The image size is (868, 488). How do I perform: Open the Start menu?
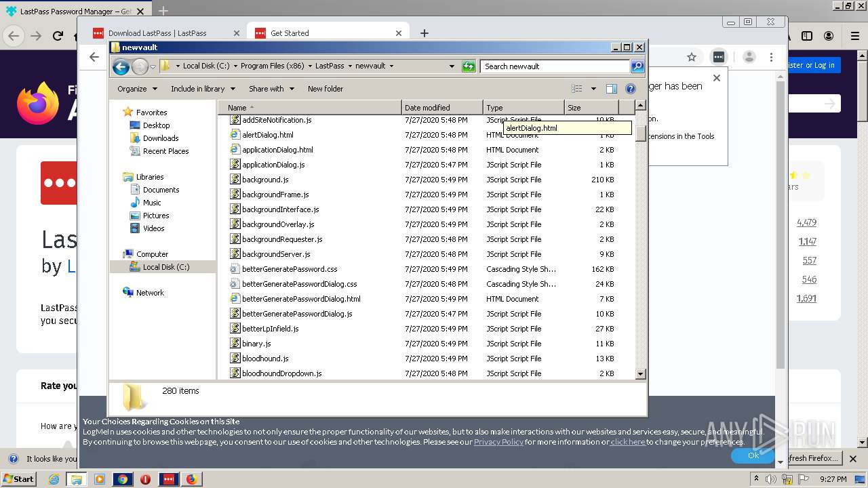coord(19,479)
